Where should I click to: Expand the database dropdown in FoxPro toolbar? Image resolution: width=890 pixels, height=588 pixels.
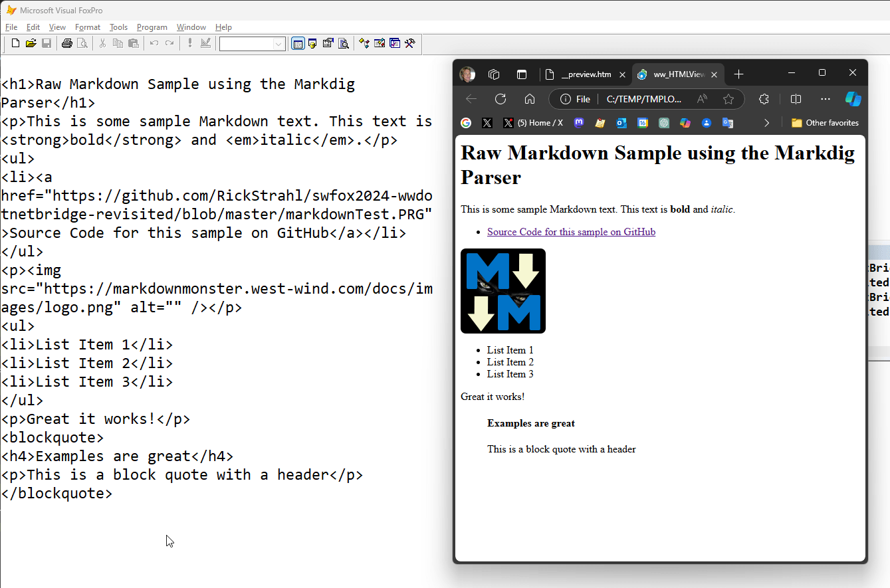(x=278, y=44)
